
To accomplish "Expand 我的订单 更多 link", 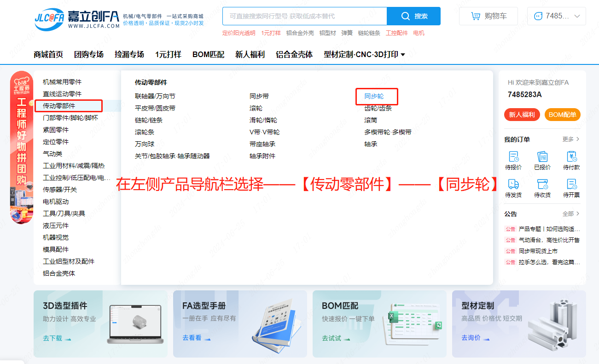I will click(x=571, y=139).
